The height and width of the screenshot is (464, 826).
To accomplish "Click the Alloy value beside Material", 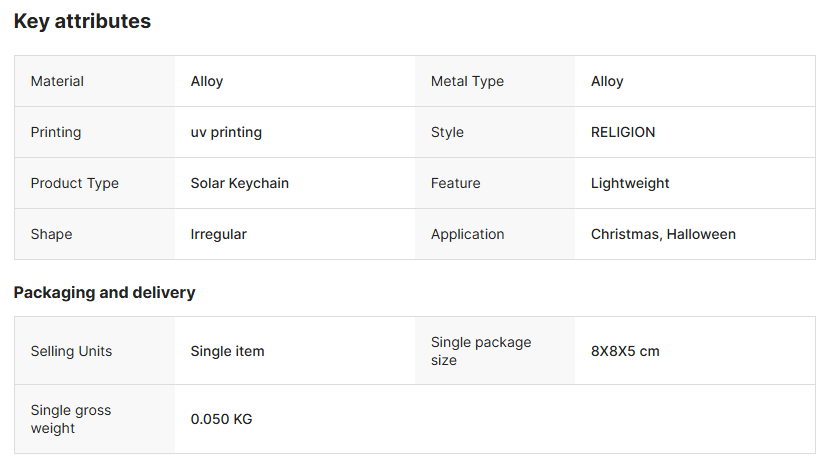I will pos(207,81).
